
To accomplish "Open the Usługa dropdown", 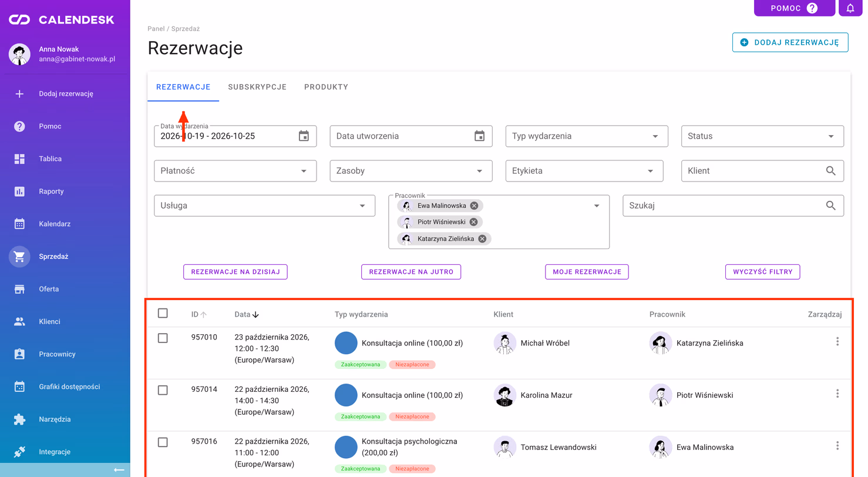I will click(x=264, y=206).
